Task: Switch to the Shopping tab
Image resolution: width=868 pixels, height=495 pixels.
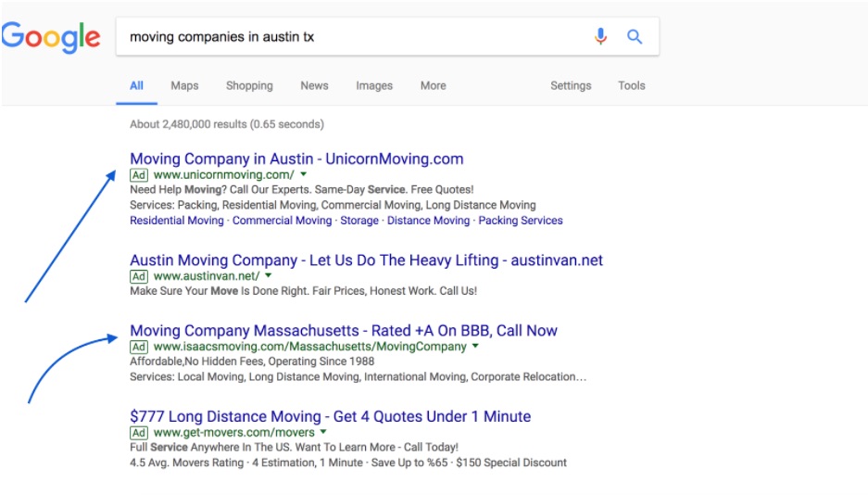Action: (x=249, y=86)
